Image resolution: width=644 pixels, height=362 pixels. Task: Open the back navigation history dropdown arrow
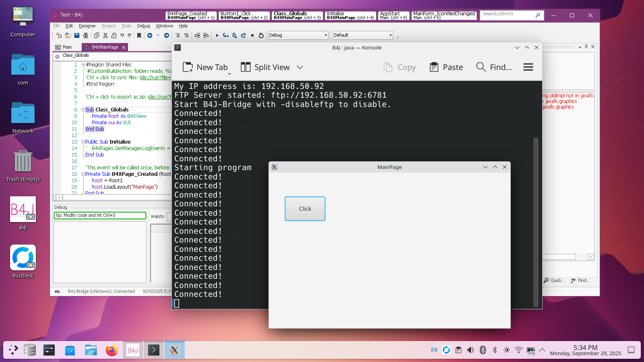(x=158, y=35)
